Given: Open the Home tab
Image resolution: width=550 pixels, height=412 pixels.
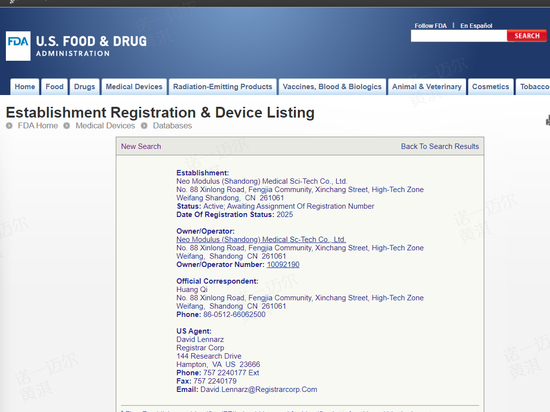Looking at the screenshot, I should 25,87.
